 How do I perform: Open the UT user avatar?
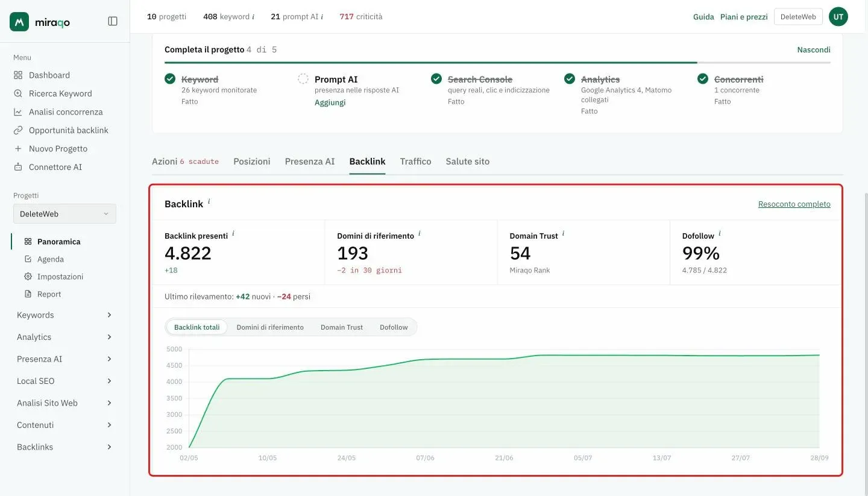838,17
